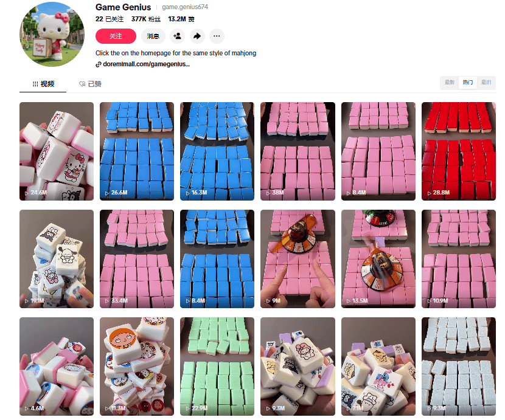Open the green tiles video with 22.9M views

(x=217, y=367)
